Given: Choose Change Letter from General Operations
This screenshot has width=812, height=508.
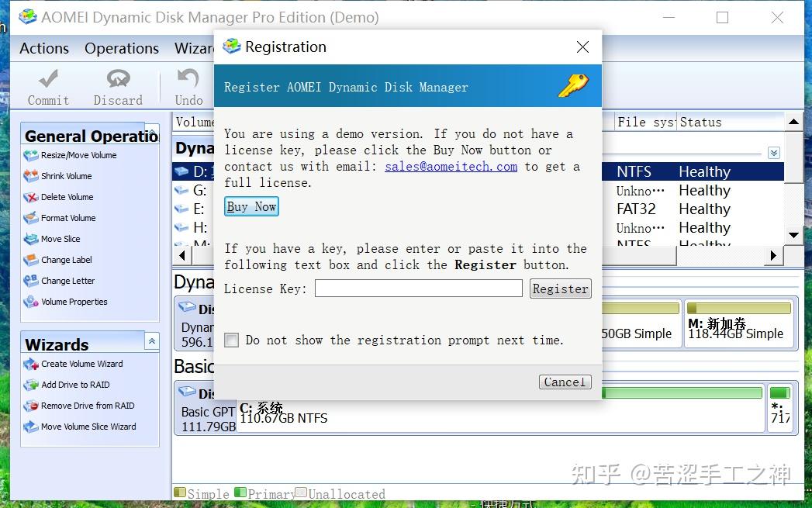Looking at the screenshot, I should [61, 281].
